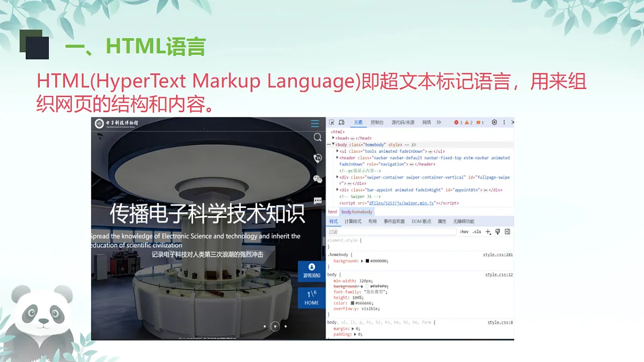
Task: Click the issues flag badge
Action: tap(480, 123)
